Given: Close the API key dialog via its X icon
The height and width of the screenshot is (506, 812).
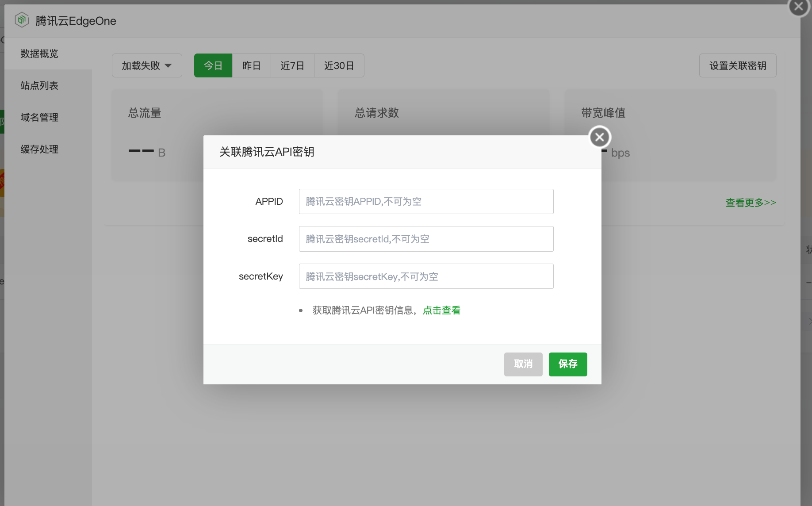Looking at the screenshot, I should pyautogui.click(x=599, y=137).
